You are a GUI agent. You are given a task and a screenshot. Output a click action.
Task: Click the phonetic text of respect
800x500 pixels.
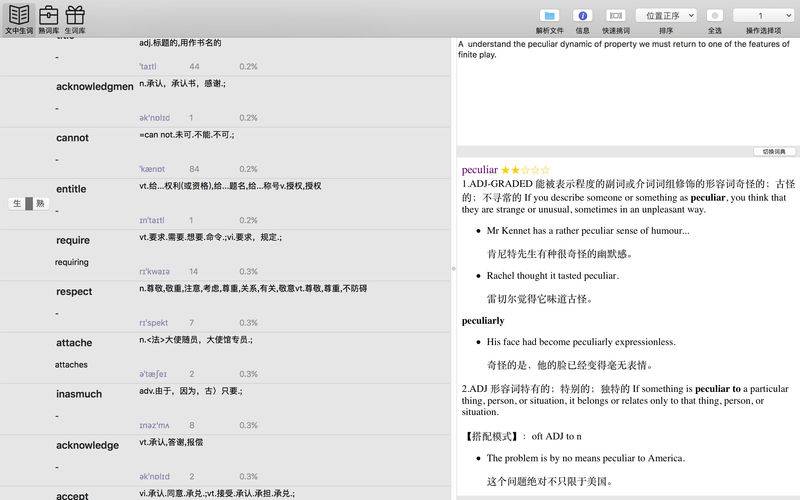[154, 322]
